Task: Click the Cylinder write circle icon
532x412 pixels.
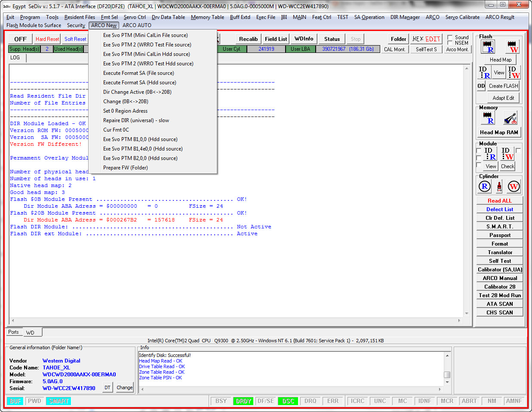Action: tap(514, 187)
